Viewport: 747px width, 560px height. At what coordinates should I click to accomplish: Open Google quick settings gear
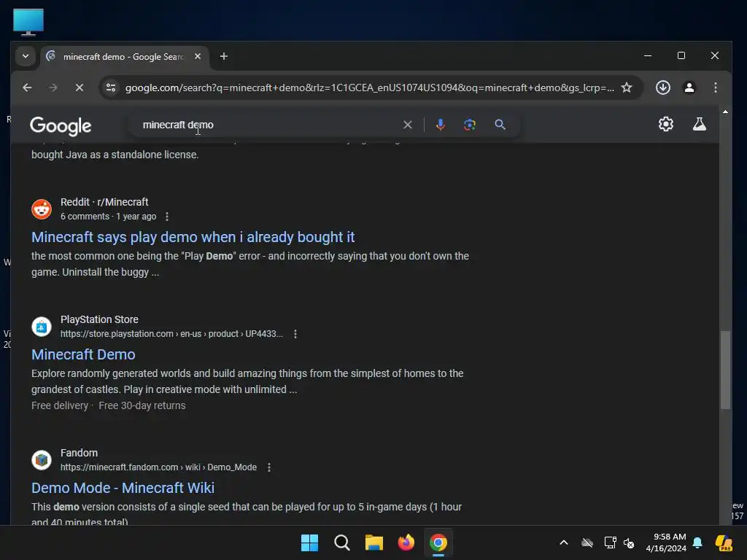665,124
